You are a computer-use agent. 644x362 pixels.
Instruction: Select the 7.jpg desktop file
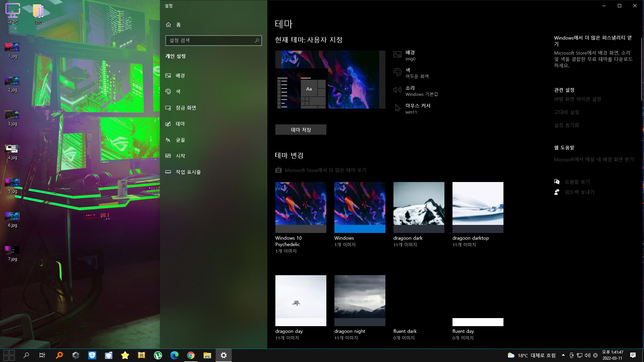12,253
